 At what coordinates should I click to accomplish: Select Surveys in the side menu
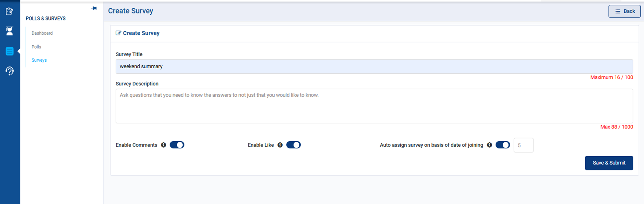pos(39,60)
